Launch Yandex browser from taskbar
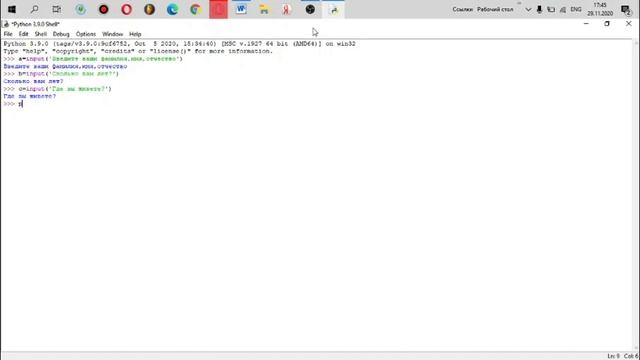 (287, 9)
